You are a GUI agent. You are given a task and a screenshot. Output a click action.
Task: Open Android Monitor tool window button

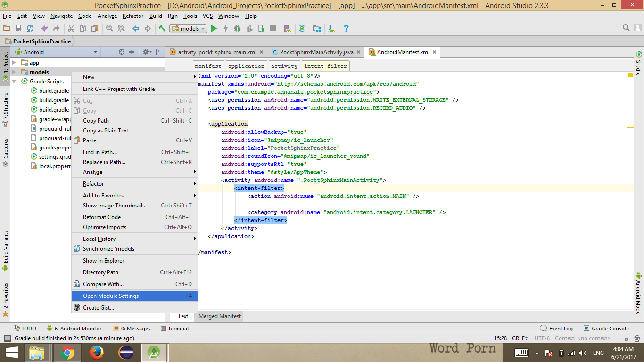coord(74,329)
